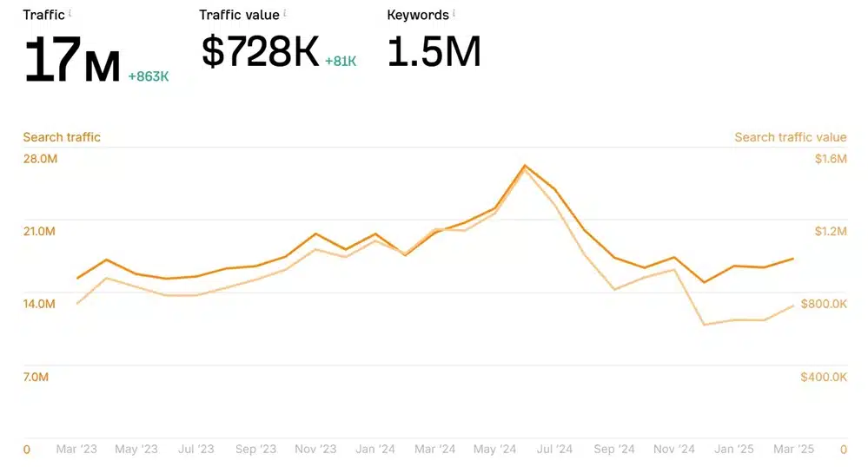Click the $1.6M right axis label
868x467 pixels.
click(830, 159)
